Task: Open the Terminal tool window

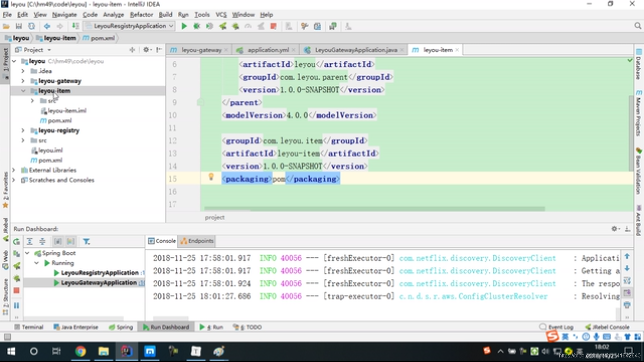Action: (29, 327)
